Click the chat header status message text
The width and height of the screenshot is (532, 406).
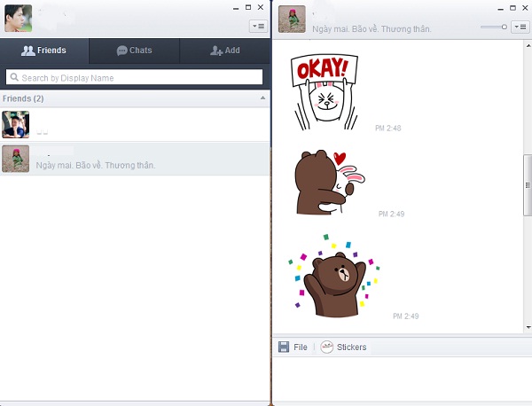click(372, 29)
